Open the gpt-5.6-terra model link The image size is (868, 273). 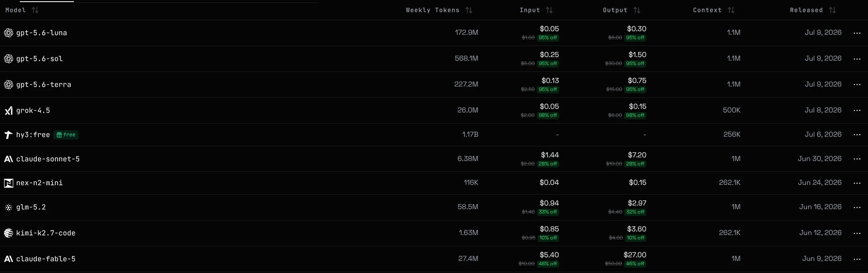[x=44, y=85]
